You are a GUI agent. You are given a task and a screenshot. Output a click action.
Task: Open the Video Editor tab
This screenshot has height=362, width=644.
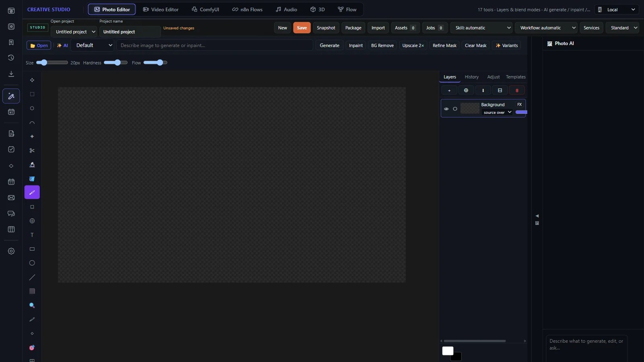coord(161,9)
